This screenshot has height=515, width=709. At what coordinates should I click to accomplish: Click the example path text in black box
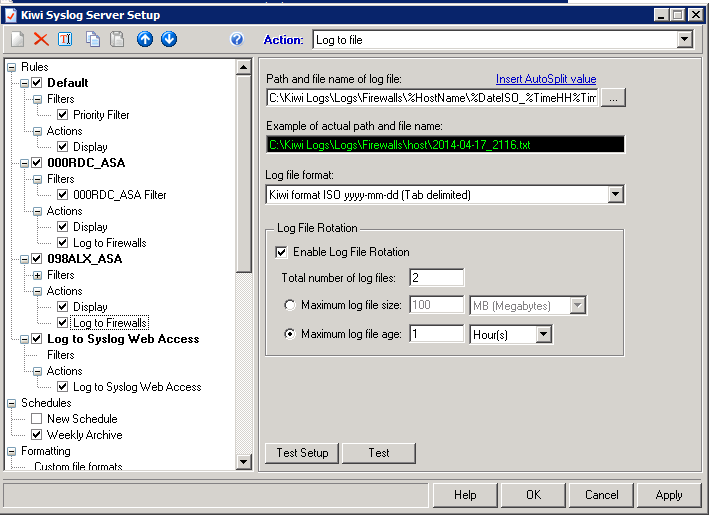[400, 145]
